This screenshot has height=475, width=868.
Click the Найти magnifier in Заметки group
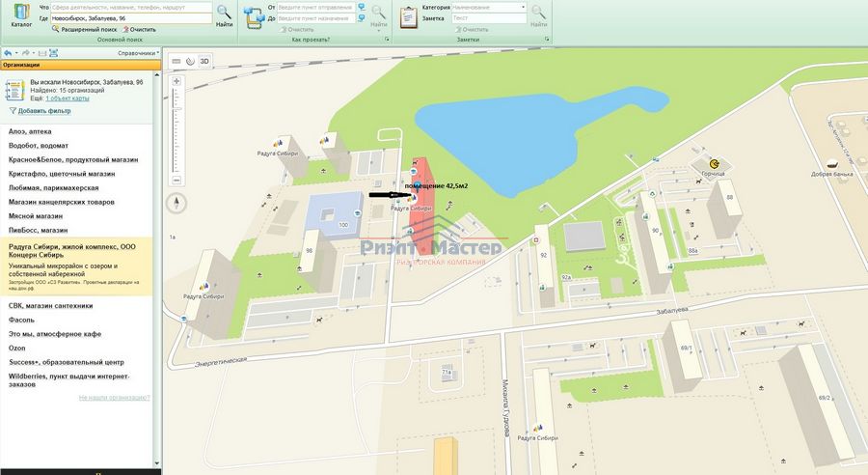(538, 15)
